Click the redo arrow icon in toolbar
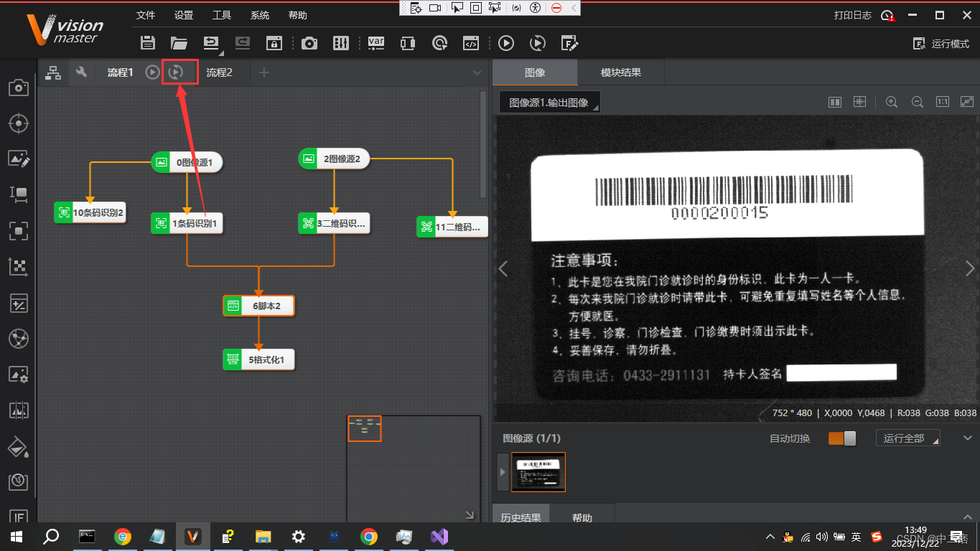 tap(242, 43)
